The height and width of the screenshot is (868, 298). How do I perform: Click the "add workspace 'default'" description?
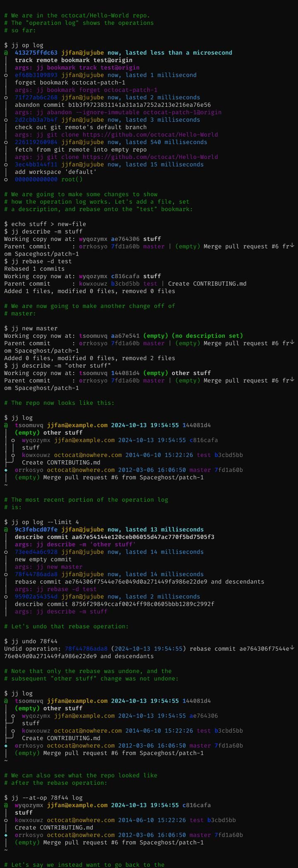pos(55,172)
